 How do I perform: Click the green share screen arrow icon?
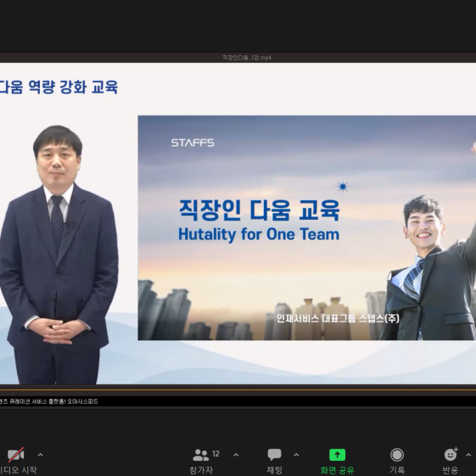[x=337, y=455]
